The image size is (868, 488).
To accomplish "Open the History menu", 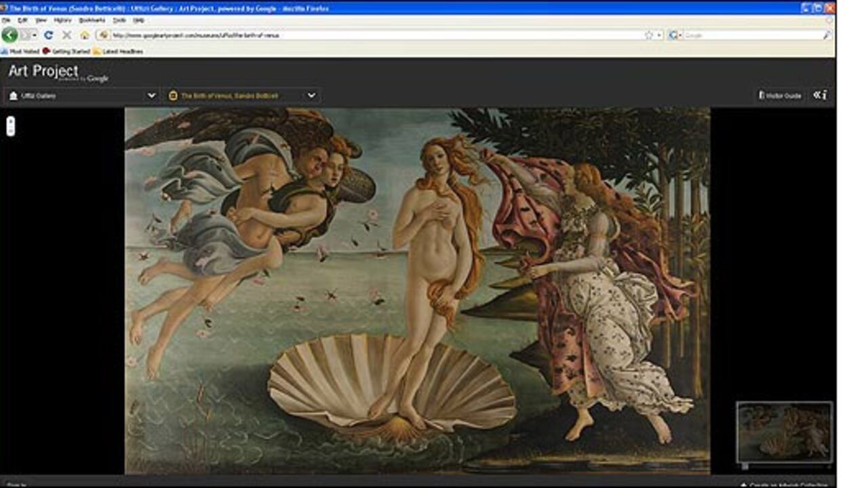I will coord(62,20).
